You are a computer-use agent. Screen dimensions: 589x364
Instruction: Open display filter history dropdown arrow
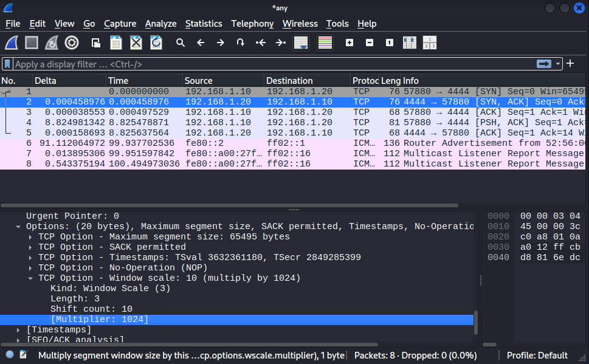558,64
